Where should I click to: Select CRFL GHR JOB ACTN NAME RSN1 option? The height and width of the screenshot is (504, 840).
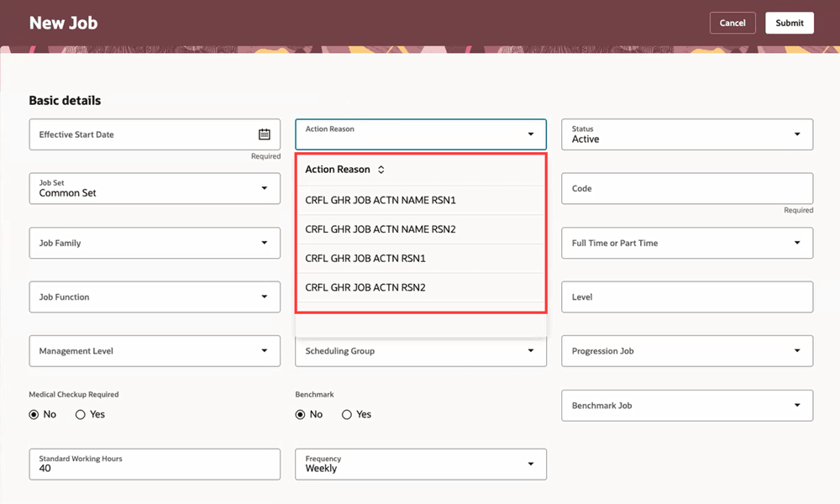point(383,200)
